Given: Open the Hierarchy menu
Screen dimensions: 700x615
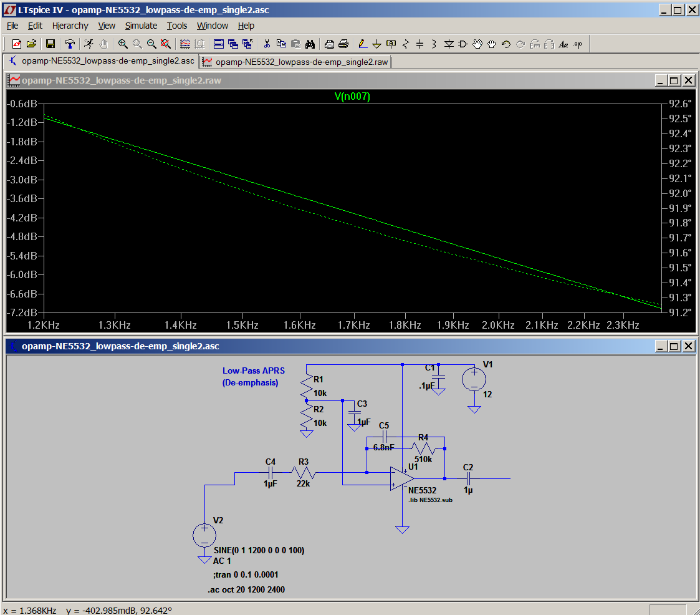Looking at the screenshot, I should point(70,26).
